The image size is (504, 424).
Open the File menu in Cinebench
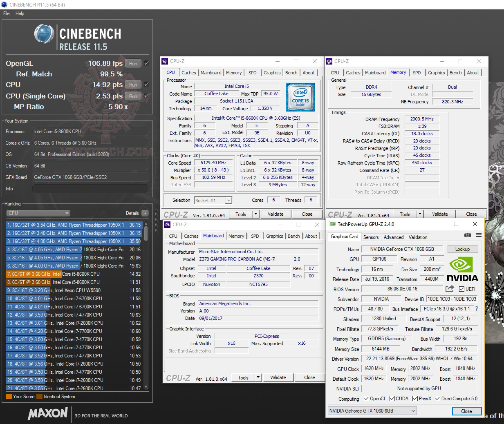[7, 13]
